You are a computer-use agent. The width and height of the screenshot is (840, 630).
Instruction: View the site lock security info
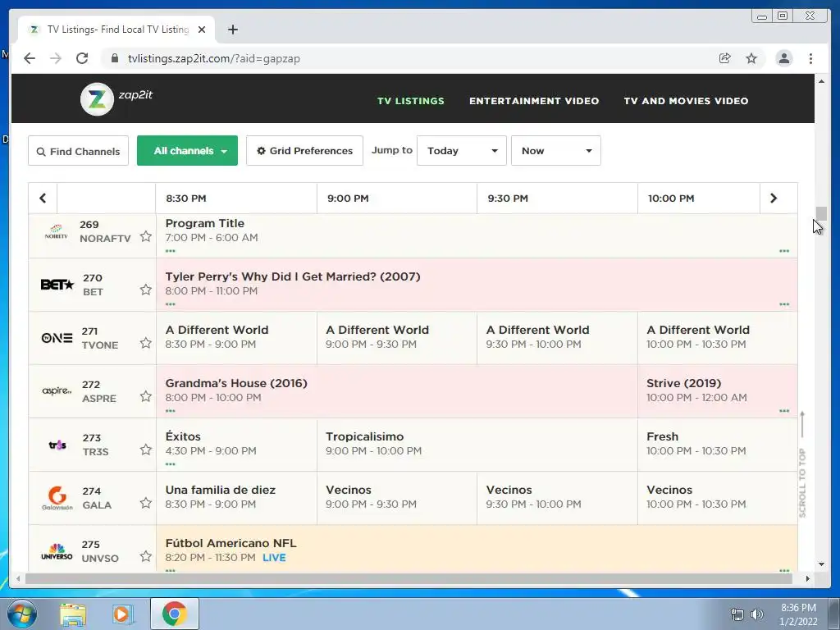[x=115, y=58]
